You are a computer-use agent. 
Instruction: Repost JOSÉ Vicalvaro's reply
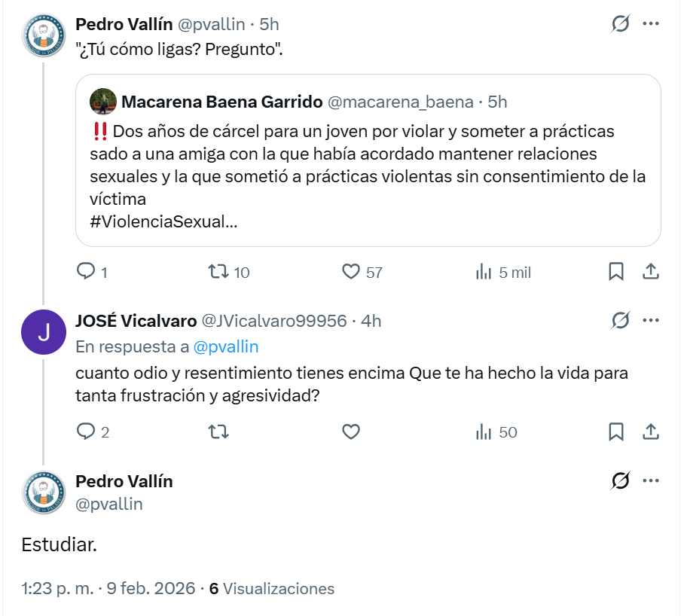(218, 432)
